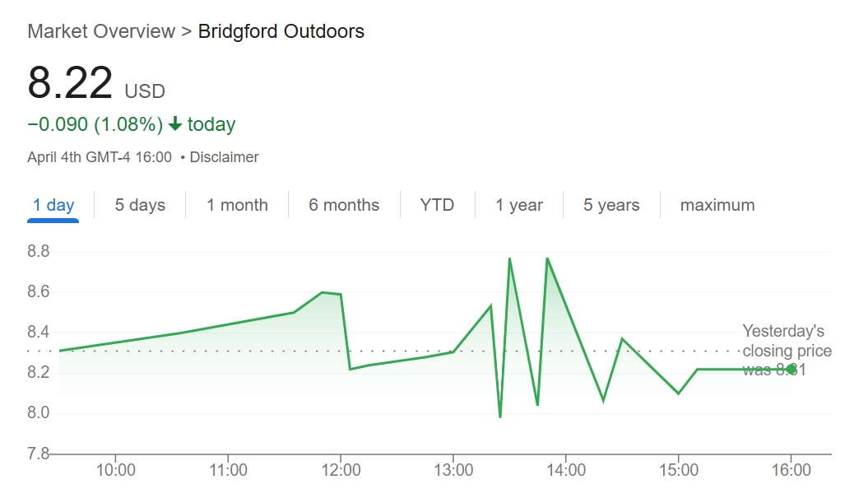
Task: Switch to the 5 years tab
Action: coord(611,205)
